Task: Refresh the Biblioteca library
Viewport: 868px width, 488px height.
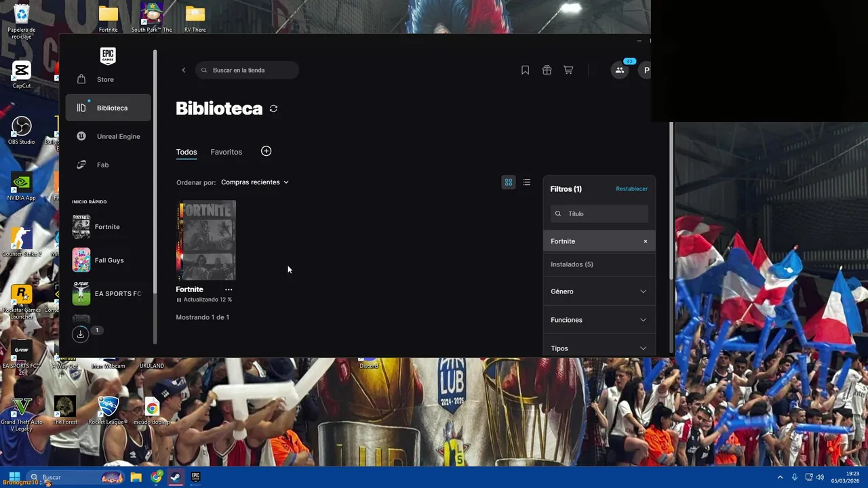Action: click(x=273, y=108)
